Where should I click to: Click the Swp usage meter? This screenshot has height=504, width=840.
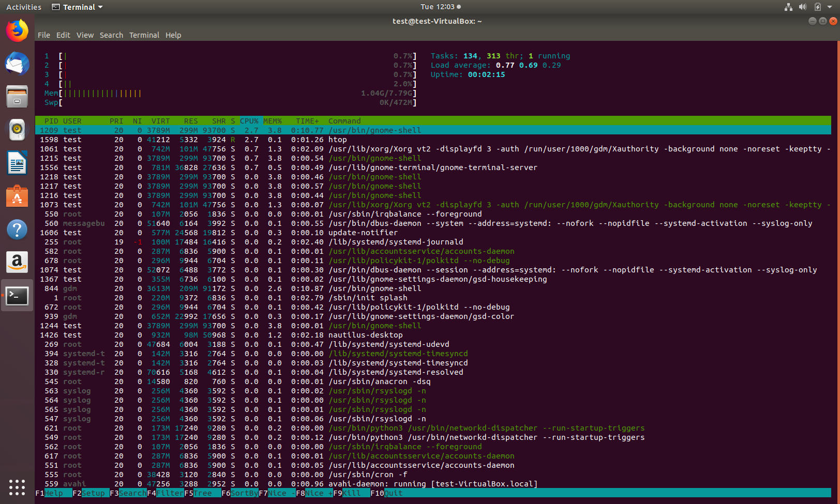[x=230, y=102]
